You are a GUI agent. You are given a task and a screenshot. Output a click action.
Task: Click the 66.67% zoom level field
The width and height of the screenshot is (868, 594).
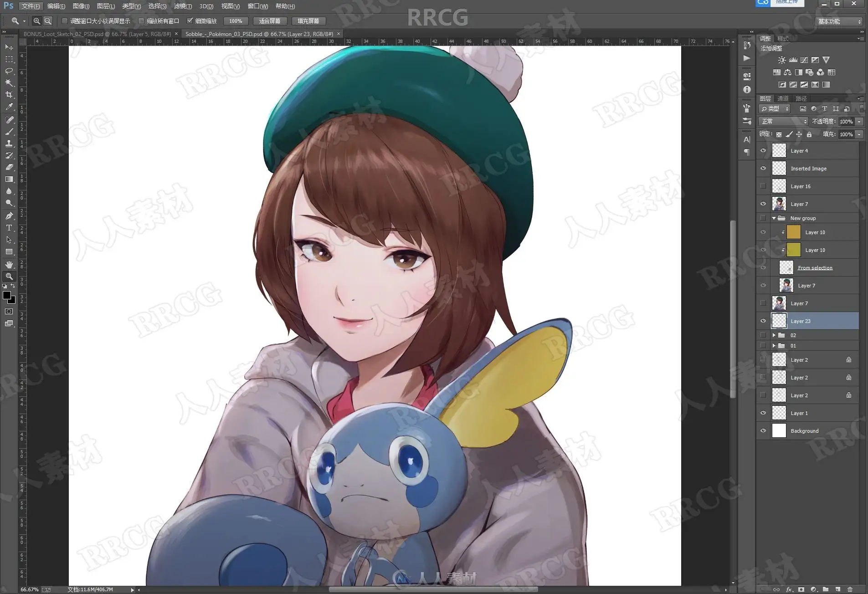click(30, 589)
